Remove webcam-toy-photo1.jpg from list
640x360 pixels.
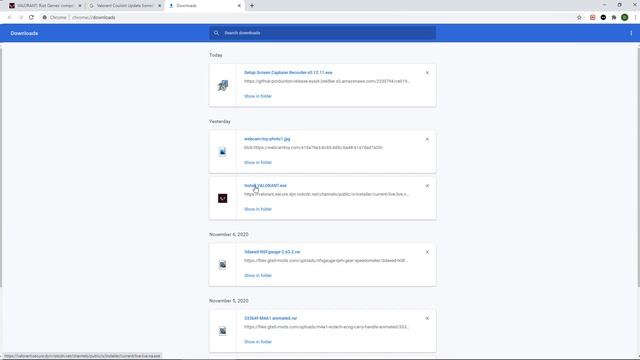coord(427,139)
